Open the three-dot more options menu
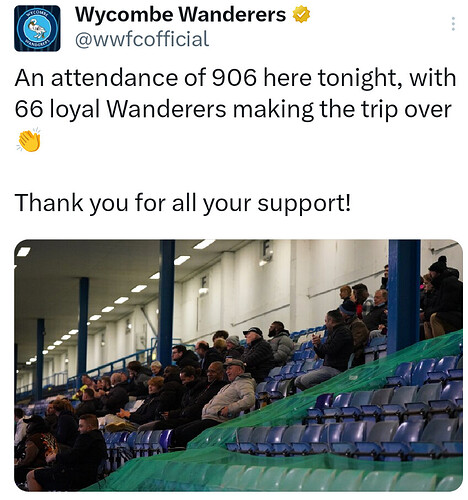468x500 pixels. (453, 24)
